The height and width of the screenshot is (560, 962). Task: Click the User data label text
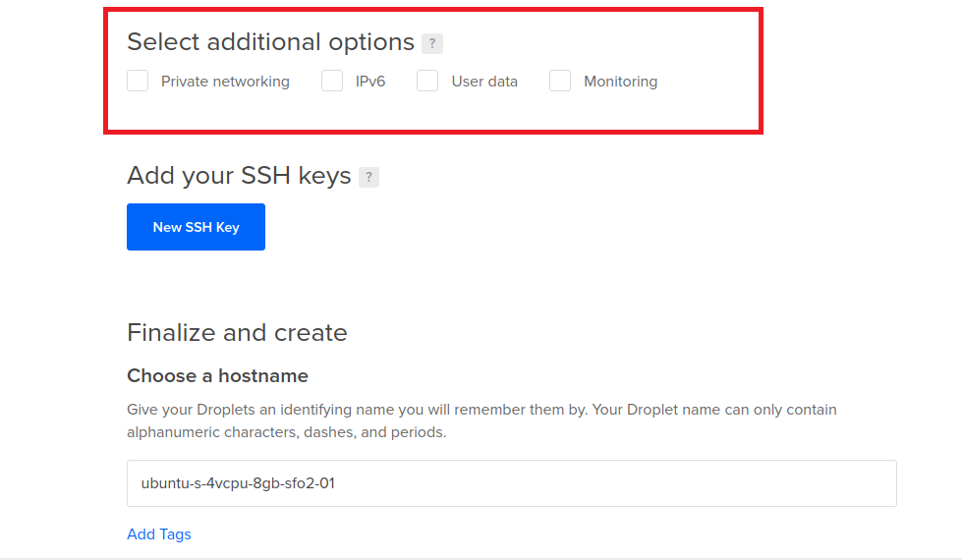pyautogui.click(x=484, y=82)
